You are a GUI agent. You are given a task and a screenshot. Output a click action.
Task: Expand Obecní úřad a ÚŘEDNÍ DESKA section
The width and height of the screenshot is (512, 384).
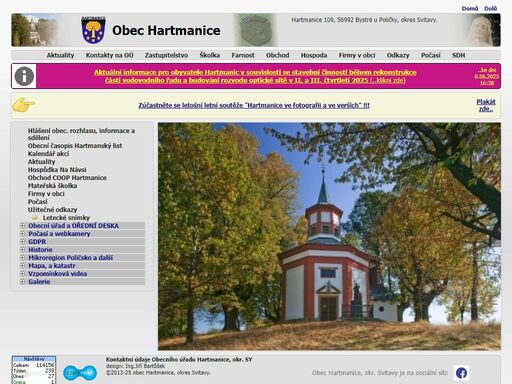click(82, 226)
